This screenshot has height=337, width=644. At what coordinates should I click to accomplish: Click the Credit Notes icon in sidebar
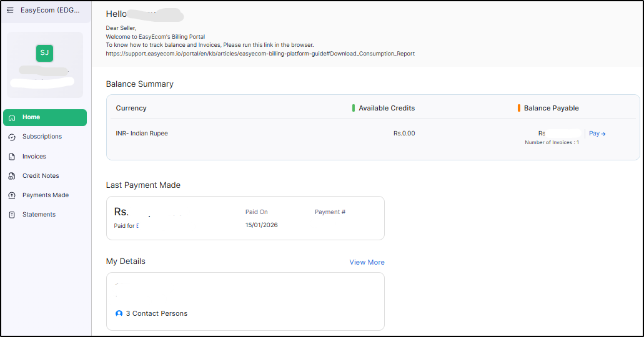click(12, 176)
